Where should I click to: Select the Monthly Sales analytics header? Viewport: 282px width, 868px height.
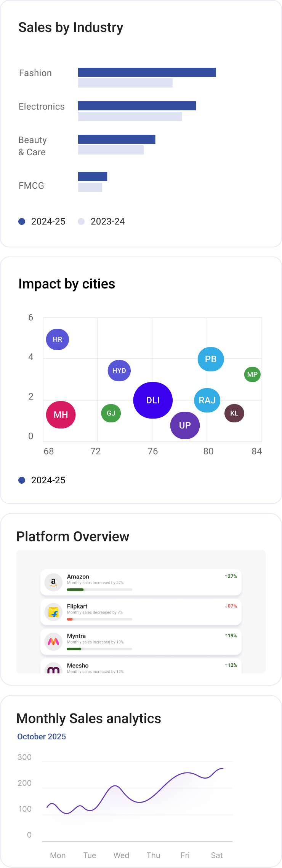(89, 718)
